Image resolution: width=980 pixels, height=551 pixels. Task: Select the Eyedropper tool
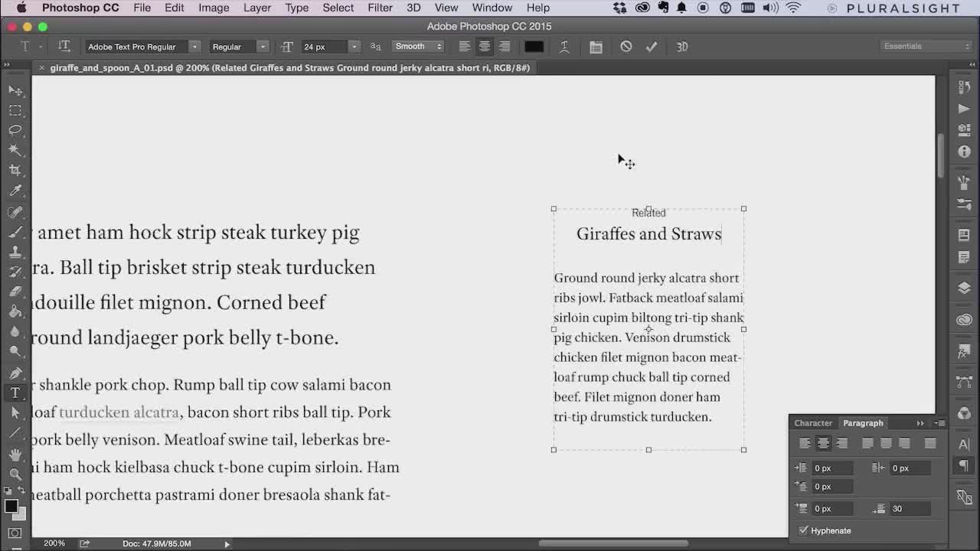click(x=15, y=191)
